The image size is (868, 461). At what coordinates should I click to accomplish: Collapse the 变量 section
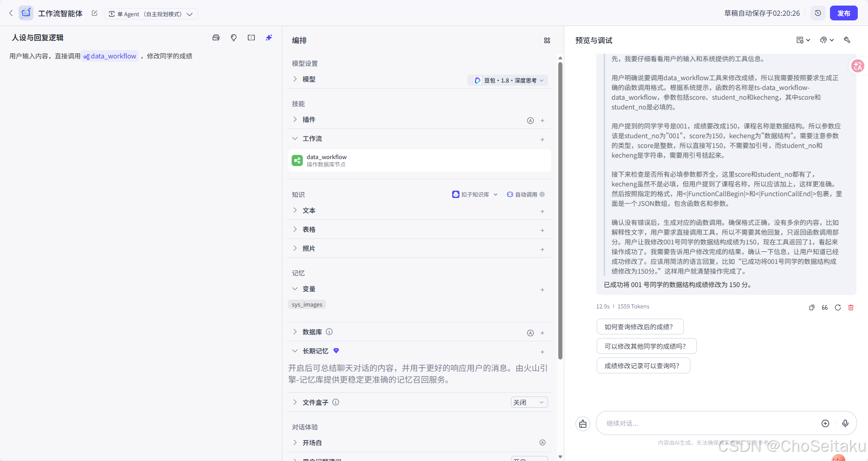pos(295,288)
